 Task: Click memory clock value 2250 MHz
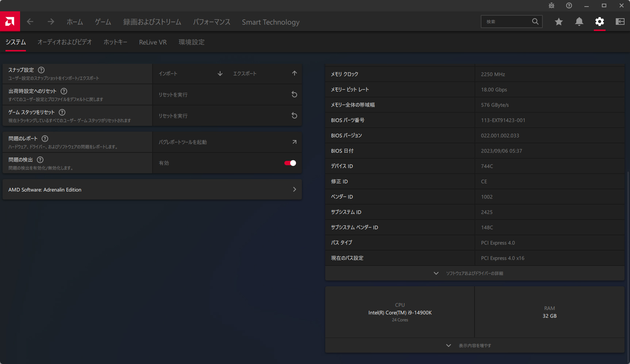pos(493,74)
